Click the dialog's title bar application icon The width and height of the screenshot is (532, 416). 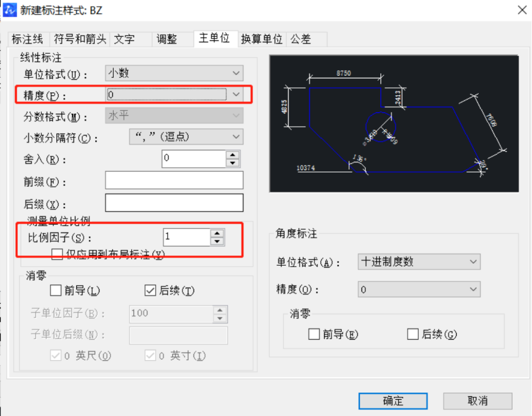[x=10, y=10]
